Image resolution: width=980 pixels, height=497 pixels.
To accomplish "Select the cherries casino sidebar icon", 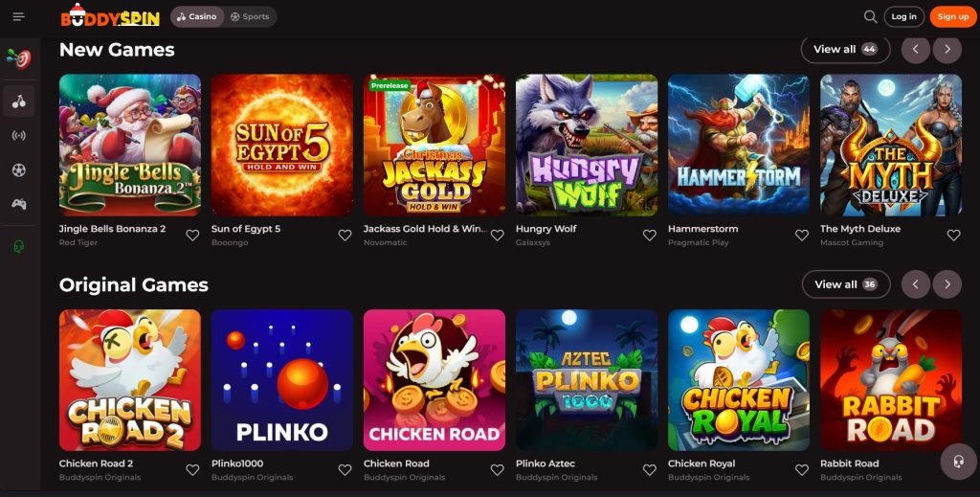I will pyautogui.click(x=19, y=101).
